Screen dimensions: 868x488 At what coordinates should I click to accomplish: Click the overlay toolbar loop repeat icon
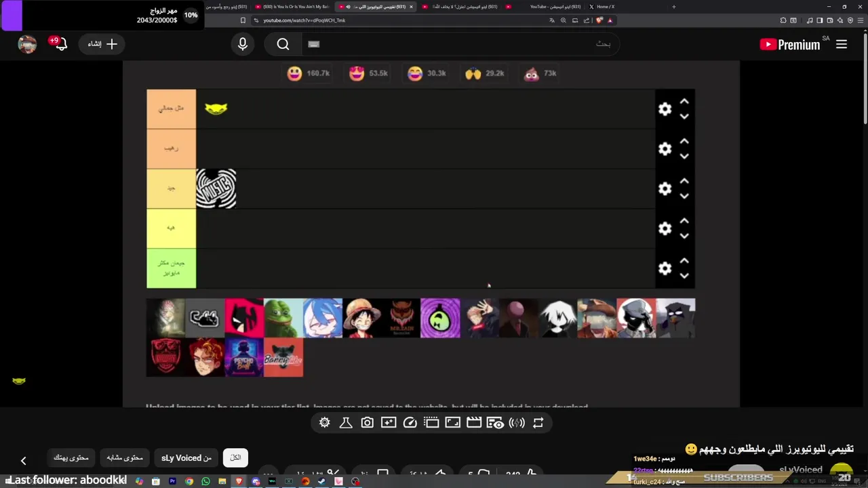[538, 423]
